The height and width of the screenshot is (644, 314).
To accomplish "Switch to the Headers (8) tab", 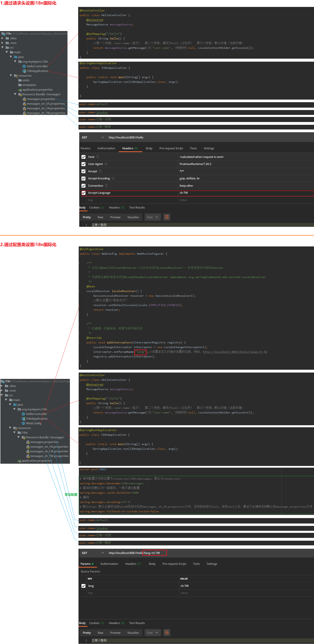I will pyautogui.click(x=130, y=148).
